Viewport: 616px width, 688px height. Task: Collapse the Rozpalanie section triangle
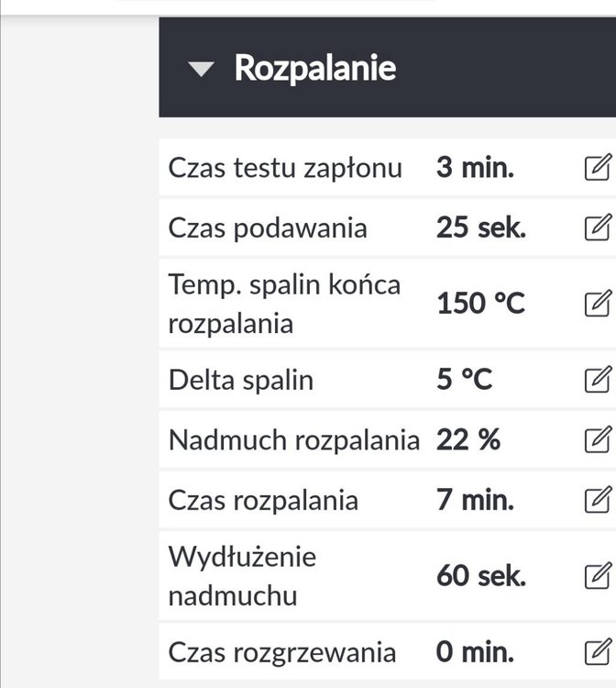coord(202,70)
